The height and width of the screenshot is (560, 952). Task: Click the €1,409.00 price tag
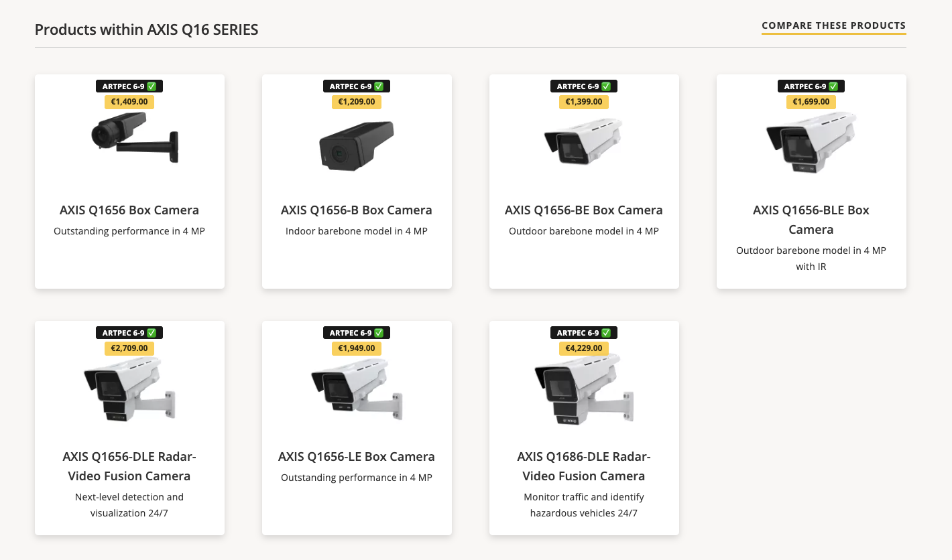tap(129, 102)
